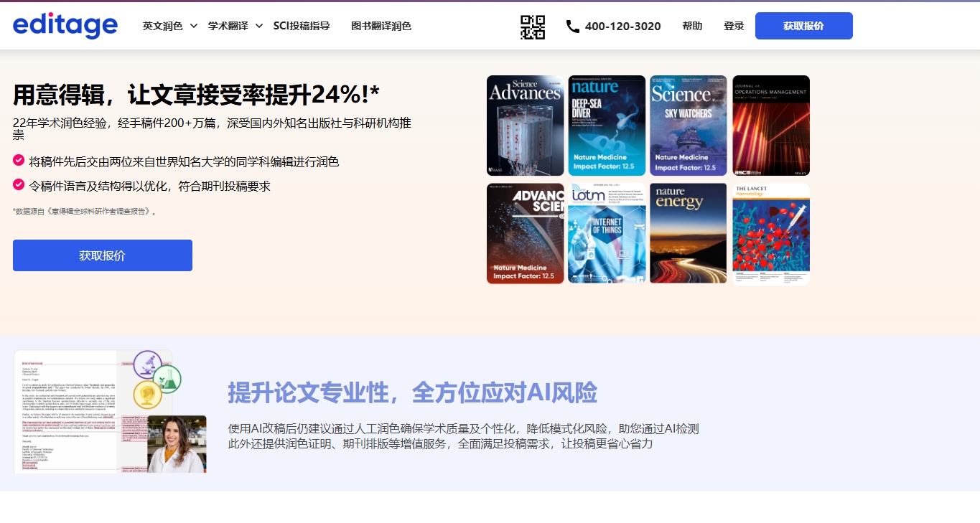980x523 pixels.
Task: Click footnote 数据源自《意得辑全球科研作者调查报告》
Action: 85,212
